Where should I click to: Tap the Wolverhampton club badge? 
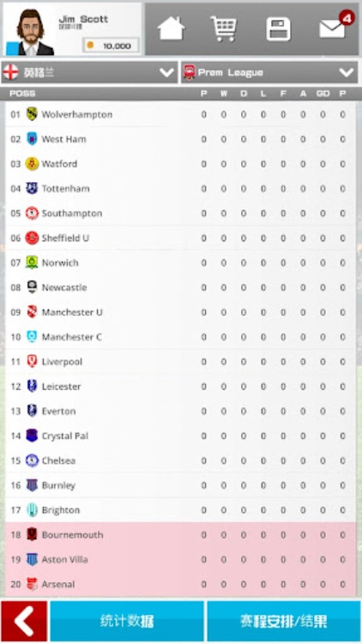coord(32,113)
